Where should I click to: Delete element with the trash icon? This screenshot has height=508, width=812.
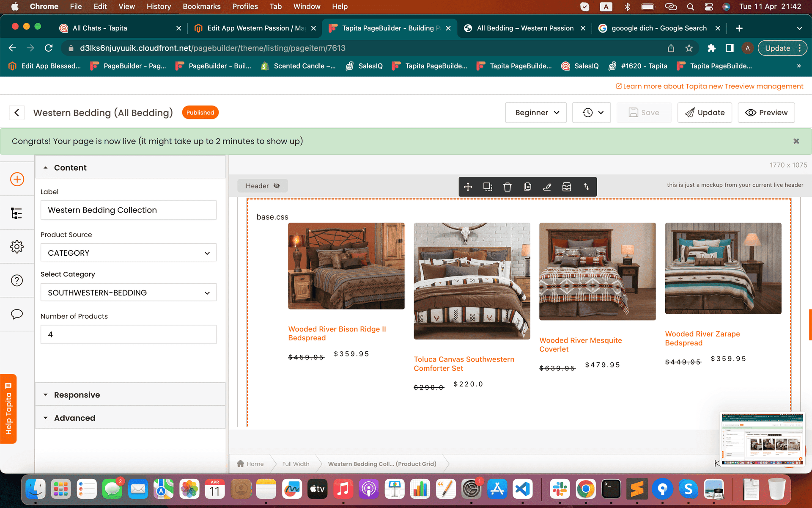click(507, 187)
